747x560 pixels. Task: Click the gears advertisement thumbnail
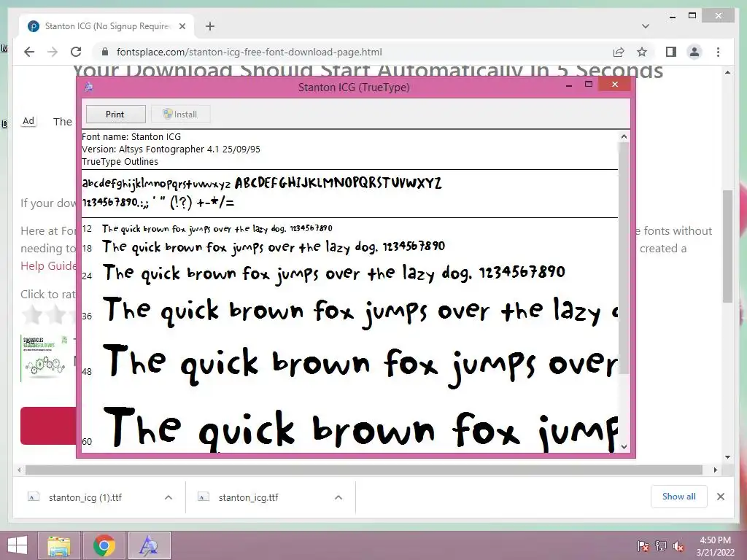coord(45,357)
